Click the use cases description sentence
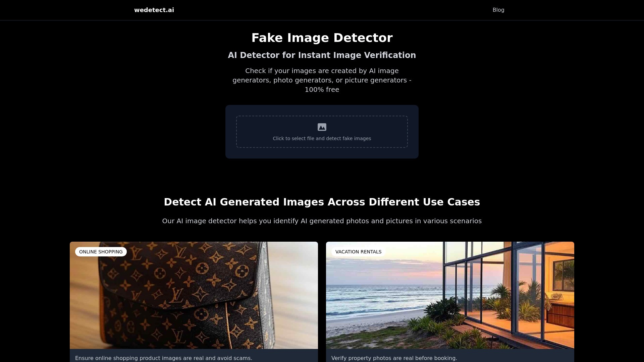This screenshot has width=644, height=362. tap(322, 221)
